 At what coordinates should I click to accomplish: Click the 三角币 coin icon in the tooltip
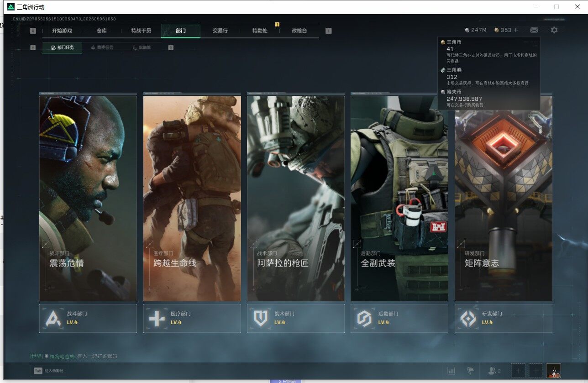pyautogui.click(x=443, y=42)
